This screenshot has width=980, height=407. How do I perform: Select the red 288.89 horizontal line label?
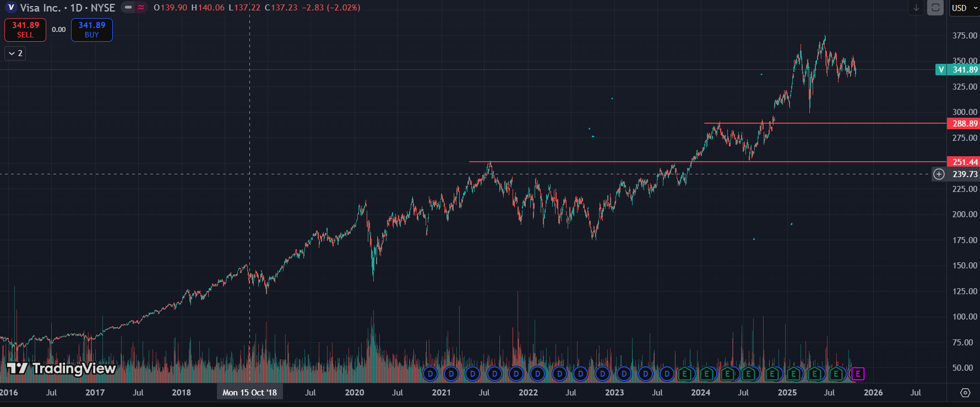coord(965,124)
